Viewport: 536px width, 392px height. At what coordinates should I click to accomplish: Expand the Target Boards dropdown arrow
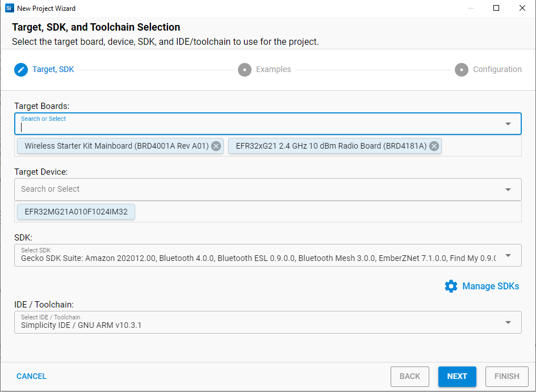508,124
